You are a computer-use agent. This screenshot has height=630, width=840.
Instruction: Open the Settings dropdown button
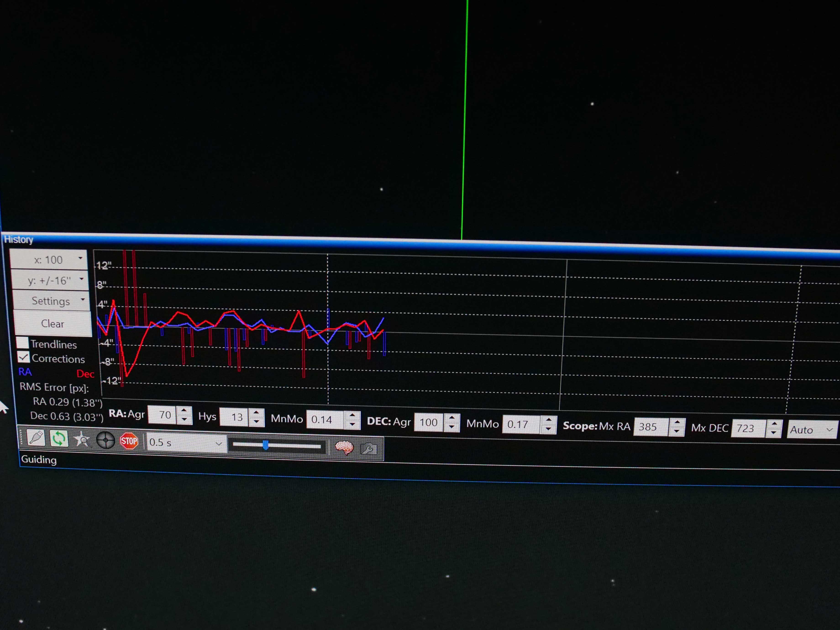[x=51, y=301]
